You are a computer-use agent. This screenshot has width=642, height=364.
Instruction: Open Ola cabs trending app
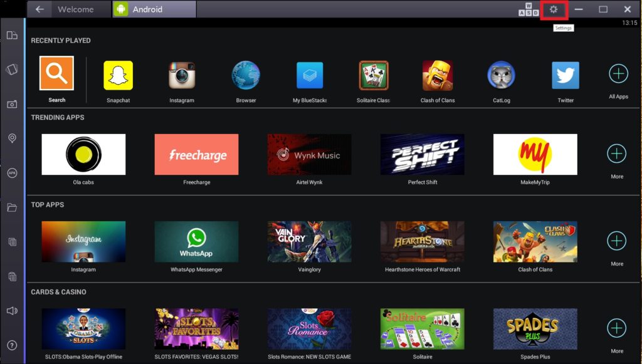(x=83, y=155)
